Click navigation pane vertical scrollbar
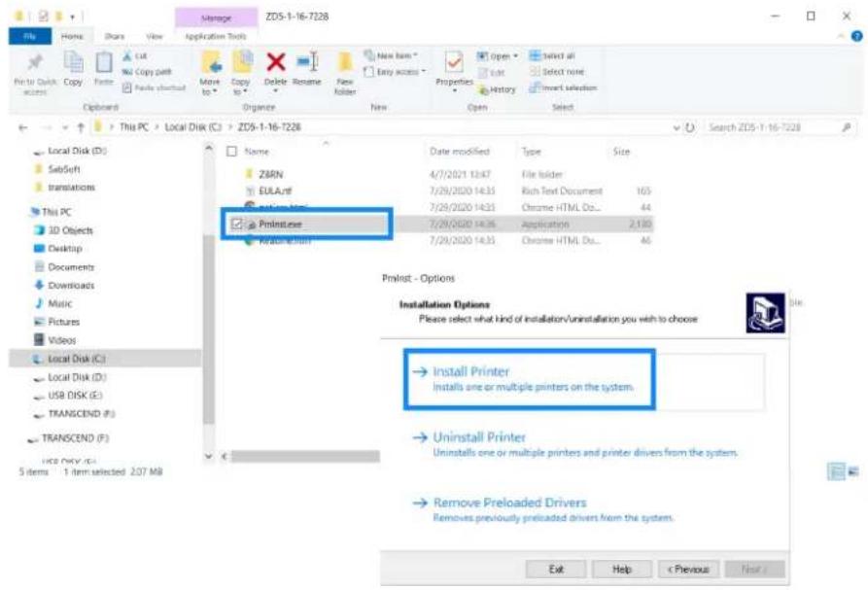The image size is (868, 590). coord(209,330)
